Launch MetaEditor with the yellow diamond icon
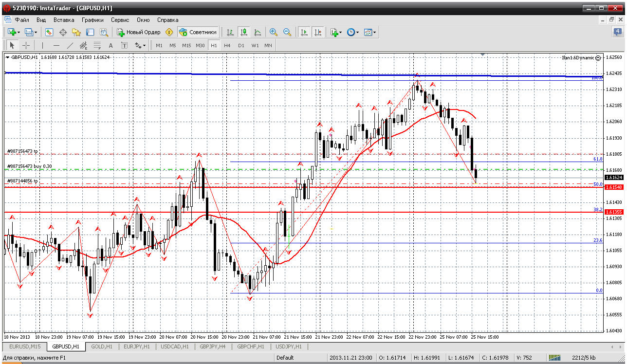627x364 pixels. pos(169,32)
